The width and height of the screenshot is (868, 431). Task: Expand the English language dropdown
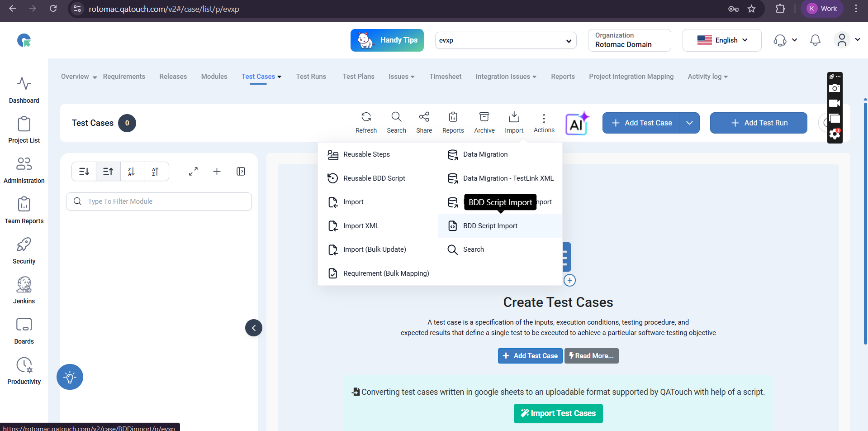coord(722,40)
